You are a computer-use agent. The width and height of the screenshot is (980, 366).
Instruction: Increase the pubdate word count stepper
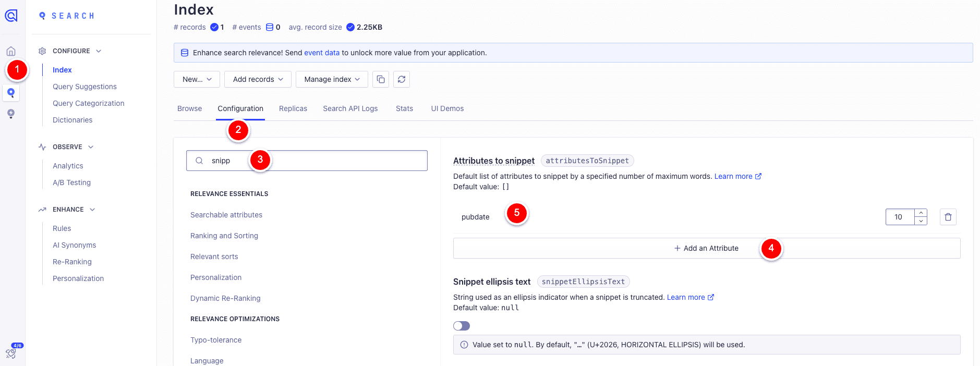pyautogui.click(x=921, y=213)
